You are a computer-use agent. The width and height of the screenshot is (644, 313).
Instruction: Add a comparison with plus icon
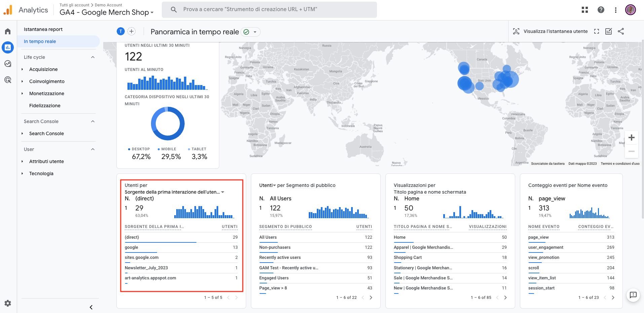(131, 31)
